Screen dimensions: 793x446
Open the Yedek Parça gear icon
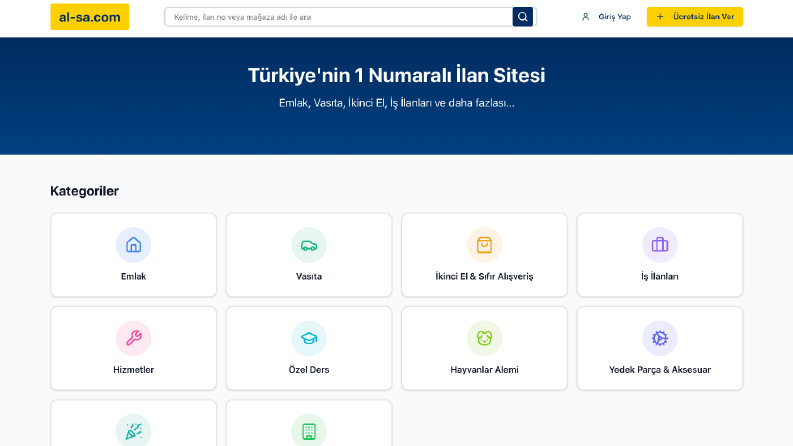(x=660, y=338)
